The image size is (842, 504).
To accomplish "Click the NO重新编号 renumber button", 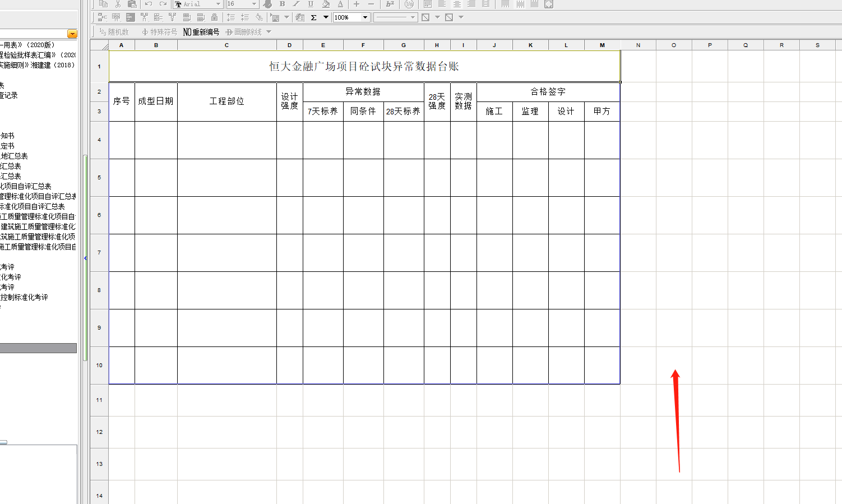I will 201,32.
